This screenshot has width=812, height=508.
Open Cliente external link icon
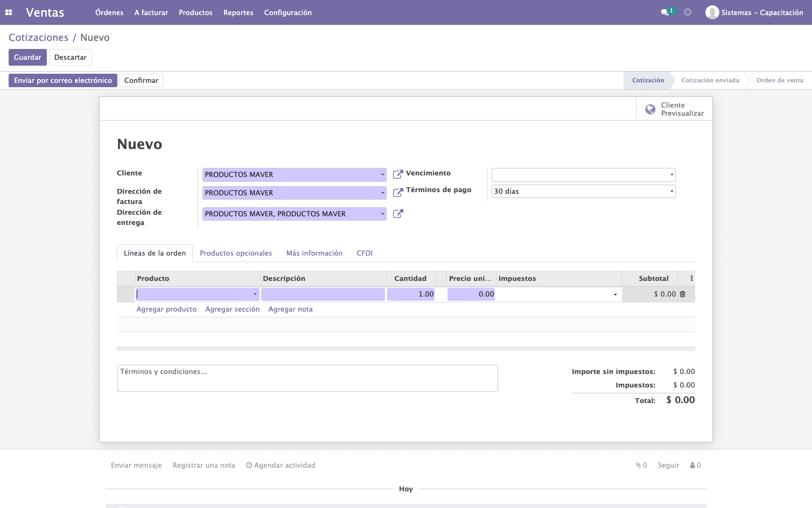click(x=398, y=174)
